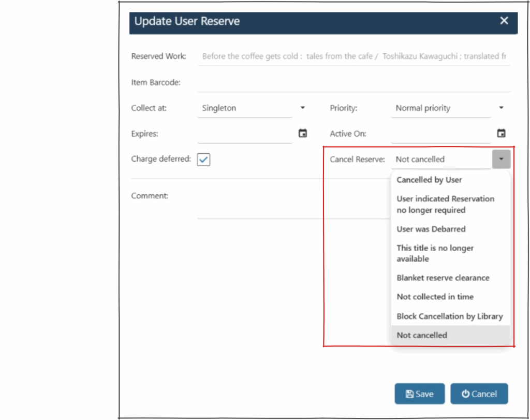Select 'User was Debarred' option
The image size is (530, 420).
pyautogui.click(x=431, y=229)
